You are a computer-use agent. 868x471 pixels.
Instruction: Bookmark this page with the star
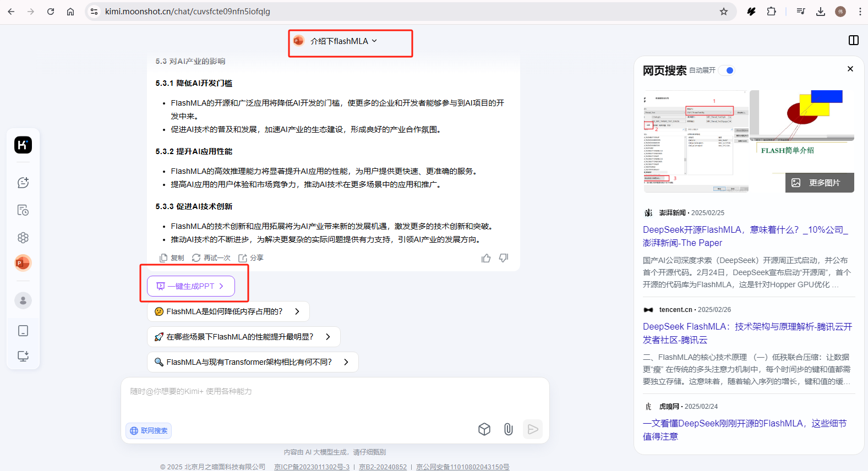724,12
